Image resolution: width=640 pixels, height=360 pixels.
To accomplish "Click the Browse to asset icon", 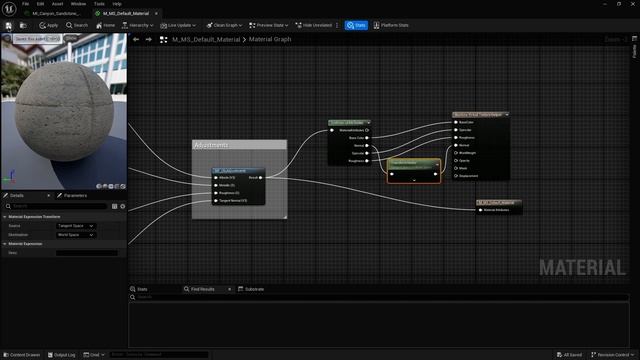I will tap(23, 25).
